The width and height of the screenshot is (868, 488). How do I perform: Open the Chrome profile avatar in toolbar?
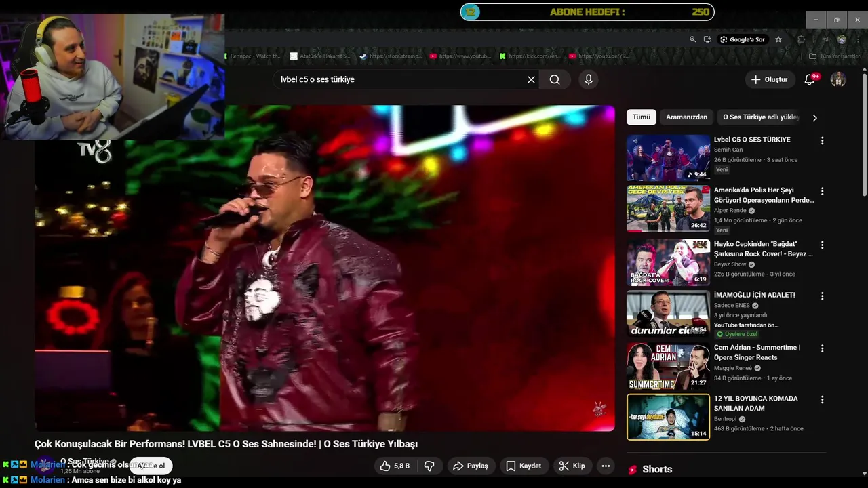(842, 39)
